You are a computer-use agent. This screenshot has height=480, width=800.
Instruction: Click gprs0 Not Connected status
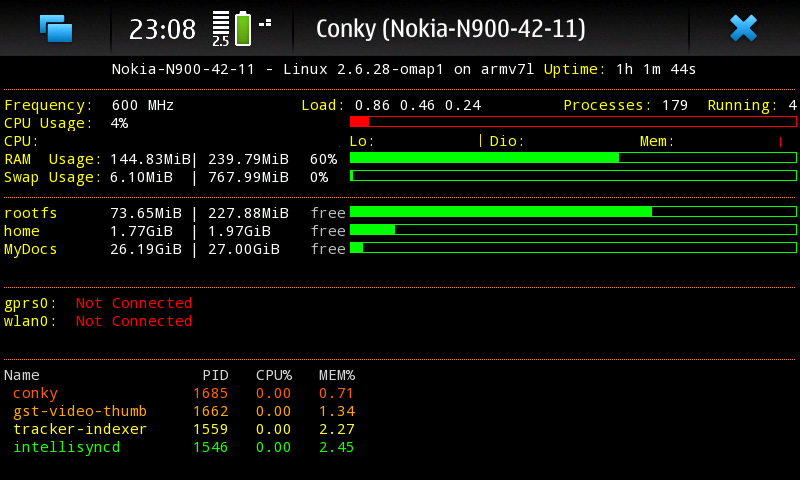[134, 303]
